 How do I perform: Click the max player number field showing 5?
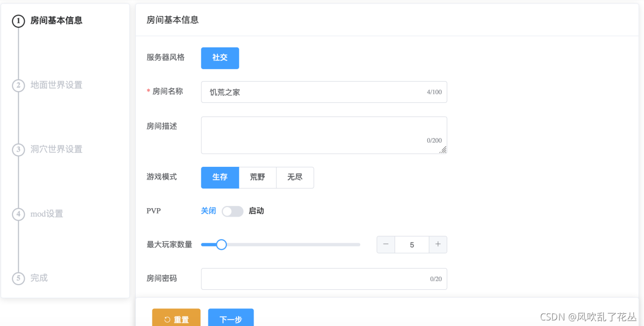click(x=412, y=245)
